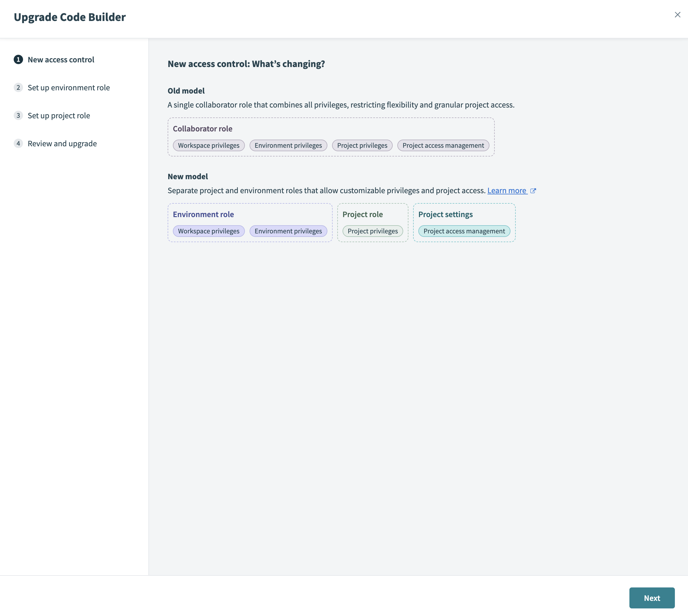Click purple Workspace privileges tag in Environment role
The width and height of the screenshot is (688, 616).
pyautogui.click(x=208, y=231)
